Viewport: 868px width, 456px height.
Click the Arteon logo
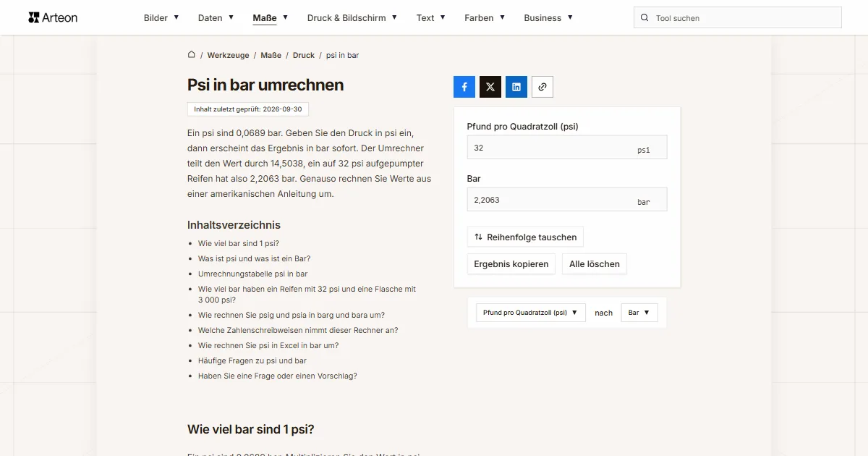coord(53,17)
